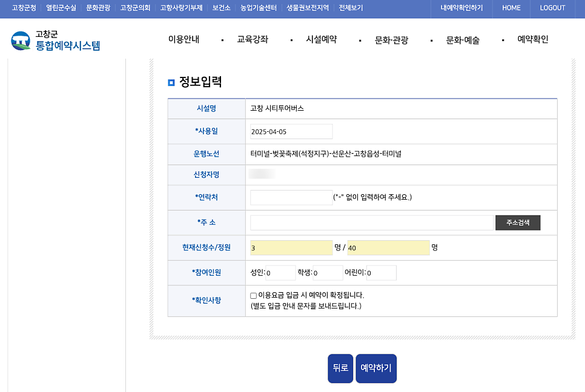This screenshot has width=585, height=392.
Task: Open the 생물권보전지역 top link
Action: point(308,8)
